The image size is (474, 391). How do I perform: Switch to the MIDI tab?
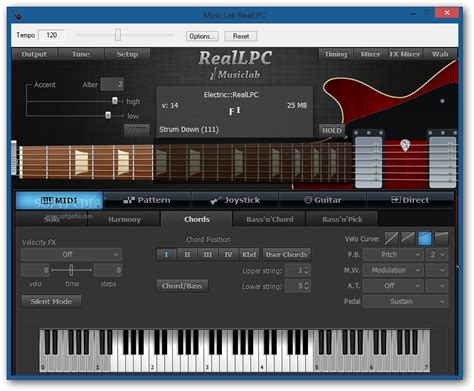59,200
